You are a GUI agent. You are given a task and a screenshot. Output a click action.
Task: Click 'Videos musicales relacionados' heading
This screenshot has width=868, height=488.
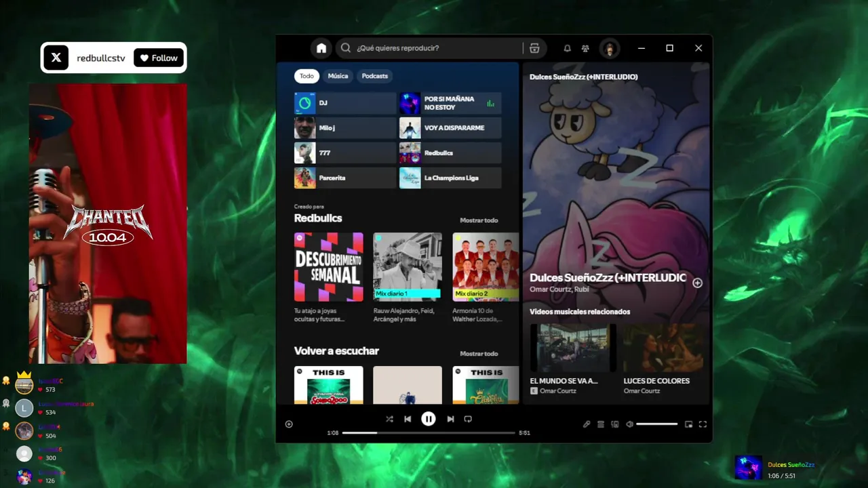pyautogui.click(x=580, y=312)
